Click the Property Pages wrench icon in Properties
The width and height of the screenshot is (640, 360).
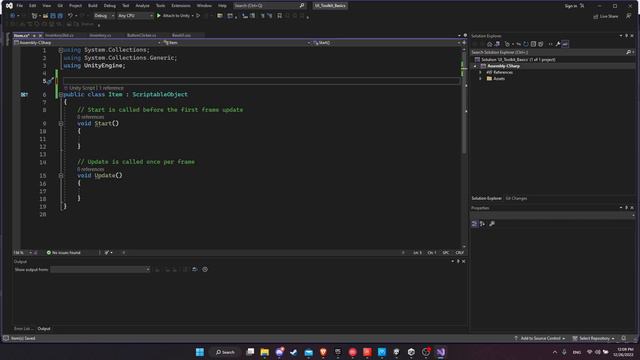492,224
